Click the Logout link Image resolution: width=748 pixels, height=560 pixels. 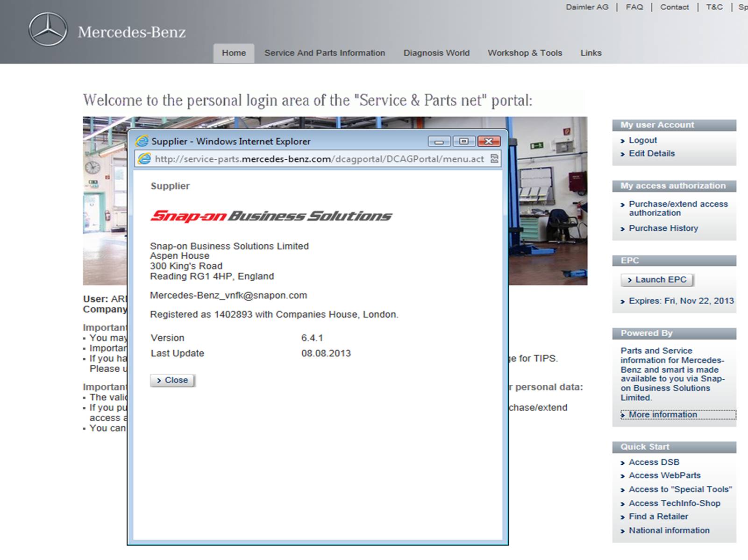(x=643, y=140)
